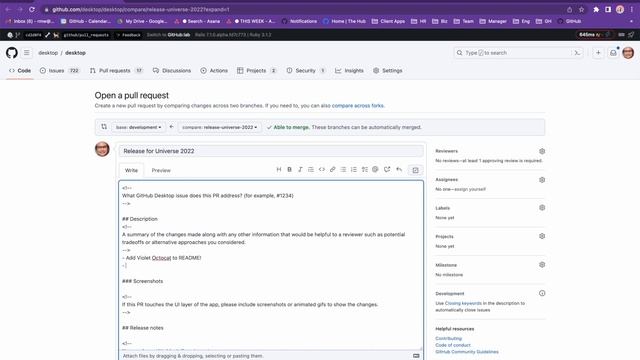Apply bold formatting in the editor toolbar
The height and width of the screenshot is (360, 640).
tap(289, 169)
